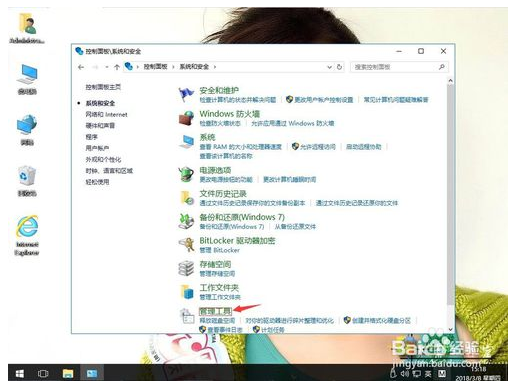Open the 电源选项 heading link

215,170
